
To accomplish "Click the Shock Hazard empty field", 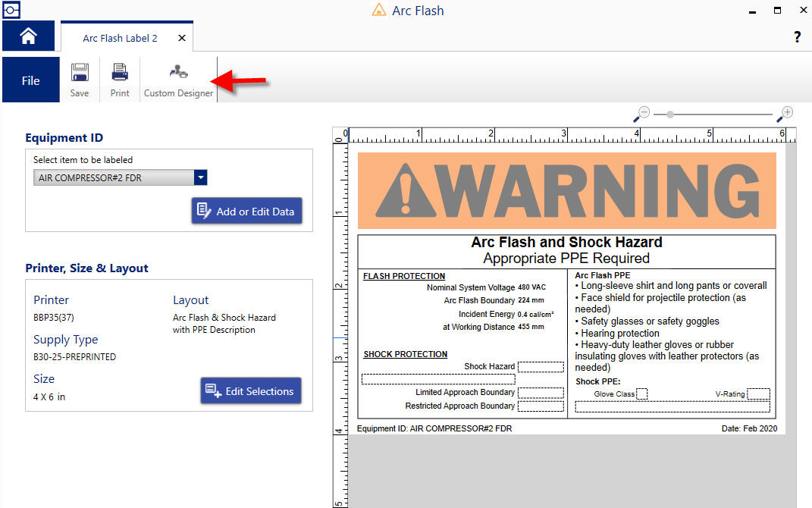I will tap(541, 367).
